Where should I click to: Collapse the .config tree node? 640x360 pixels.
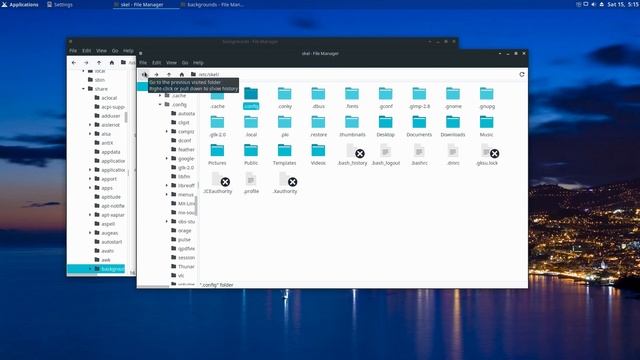coord(160,104)
